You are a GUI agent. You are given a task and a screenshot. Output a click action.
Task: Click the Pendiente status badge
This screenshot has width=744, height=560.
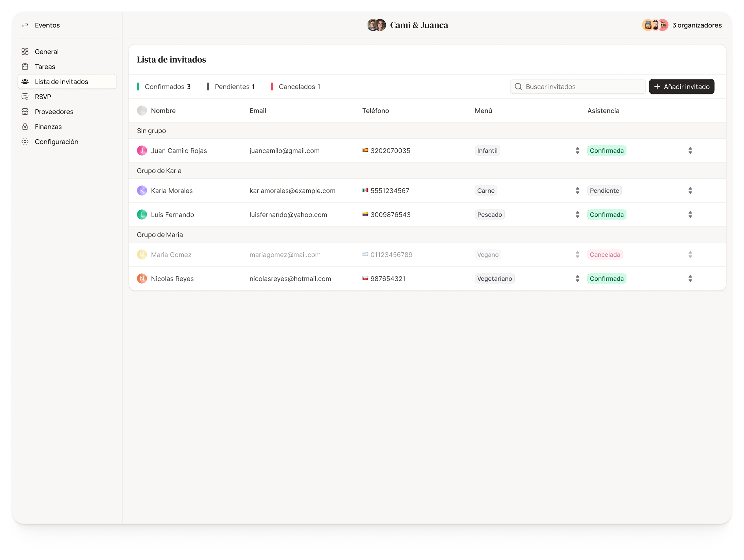pyautogui.click(x=604, y=190)
